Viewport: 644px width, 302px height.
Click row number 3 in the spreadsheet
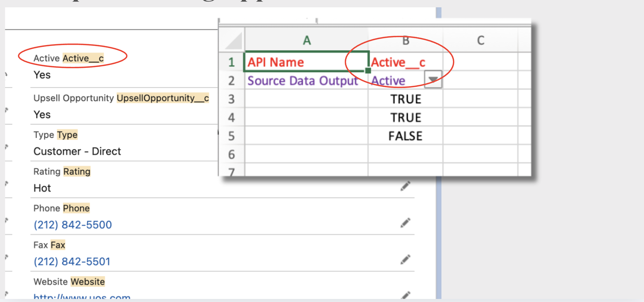tap(232, 99)
